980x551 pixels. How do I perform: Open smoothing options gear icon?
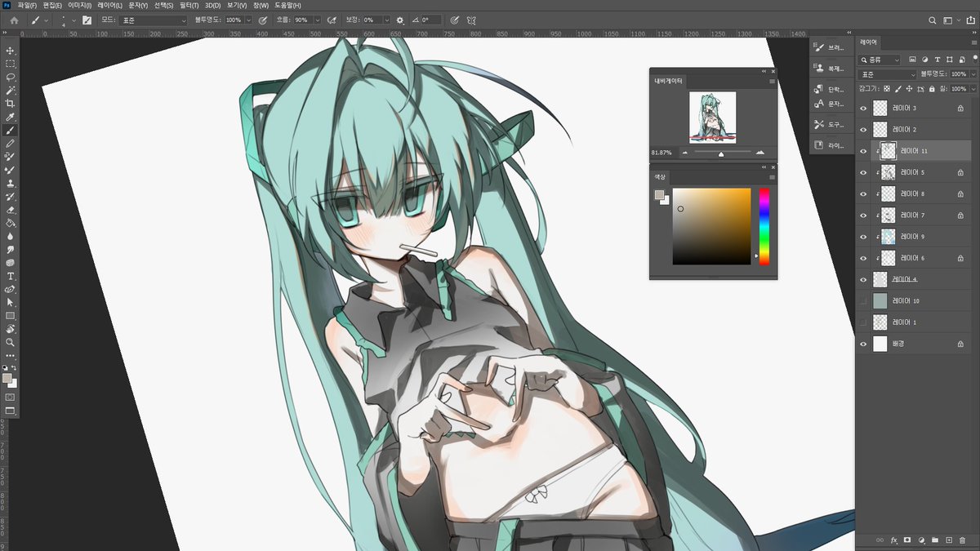(x=399, y=20)
